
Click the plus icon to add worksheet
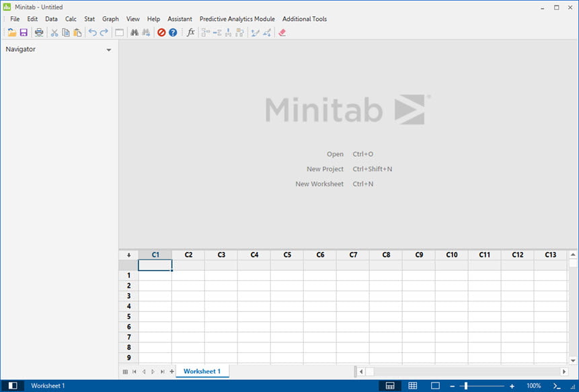click(171, 371)
